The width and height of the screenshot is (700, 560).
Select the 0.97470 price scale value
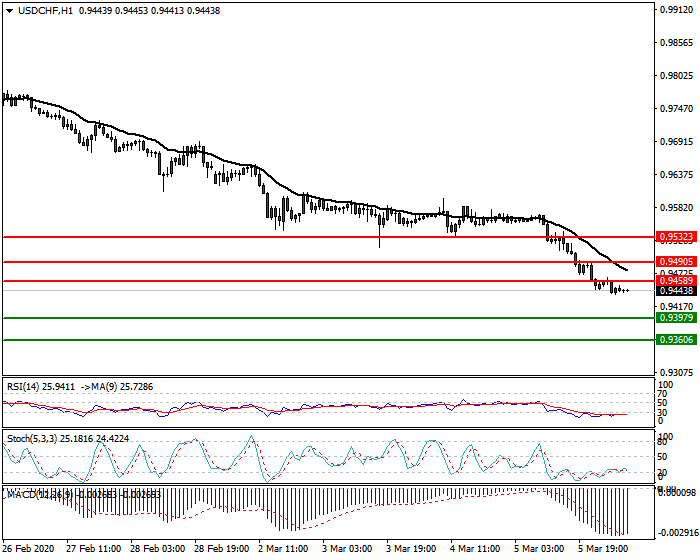tap(677, 109)
